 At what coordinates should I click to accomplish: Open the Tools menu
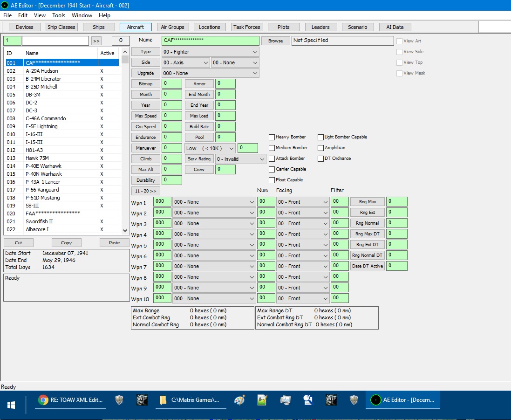[59, 15]
